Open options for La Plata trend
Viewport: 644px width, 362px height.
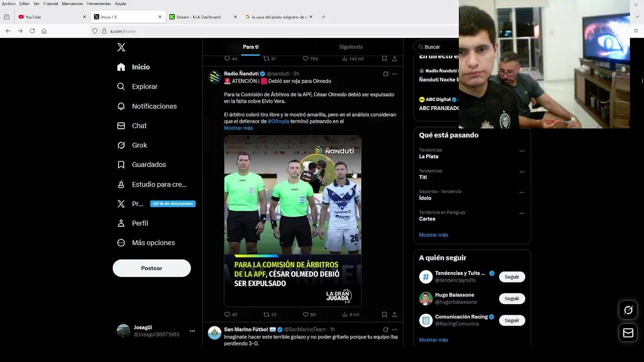tap(522, 151)
